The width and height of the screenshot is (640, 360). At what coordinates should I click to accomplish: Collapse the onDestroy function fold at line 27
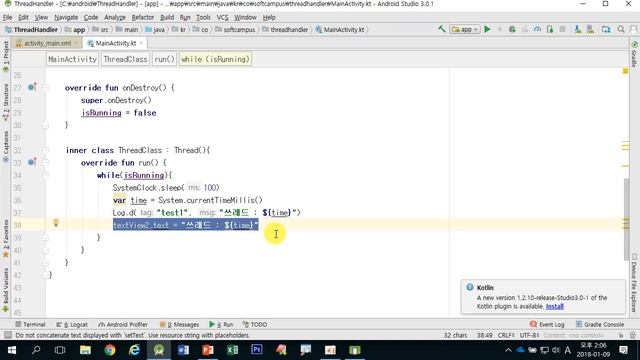45,87
